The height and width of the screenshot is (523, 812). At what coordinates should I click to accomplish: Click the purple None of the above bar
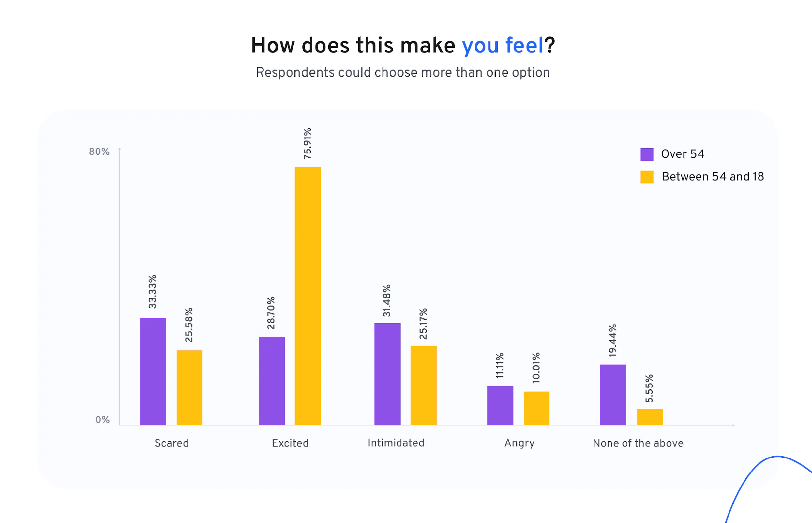click(613, 395)
